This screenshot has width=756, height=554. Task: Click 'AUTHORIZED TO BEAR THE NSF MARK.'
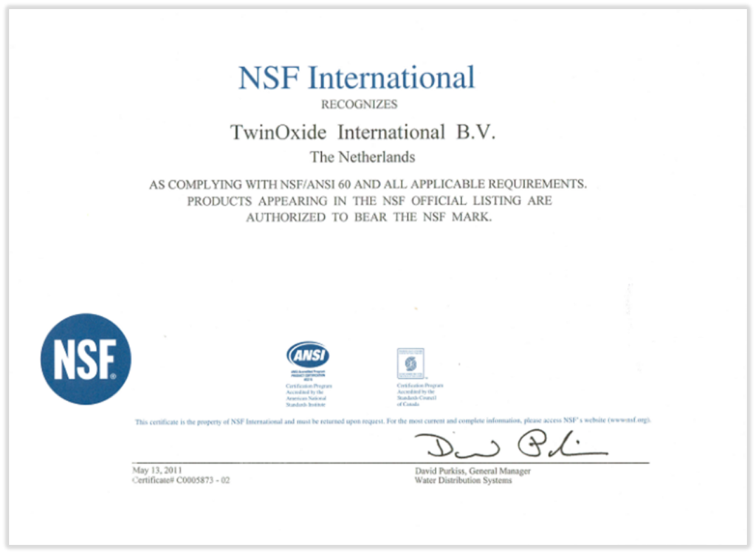click(x=369, y=217)
